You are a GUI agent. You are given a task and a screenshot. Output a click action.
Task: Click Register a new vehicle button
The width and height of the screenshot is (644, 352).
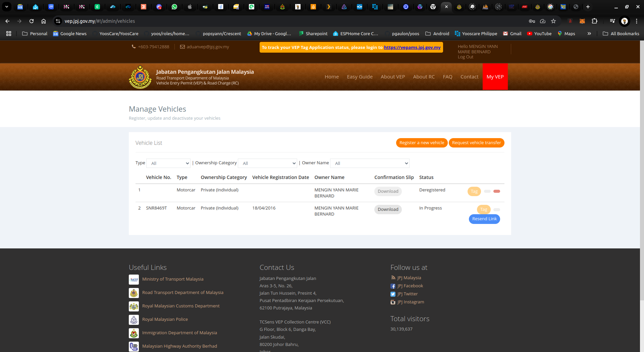pyautogui.click(x=422, y=143)
